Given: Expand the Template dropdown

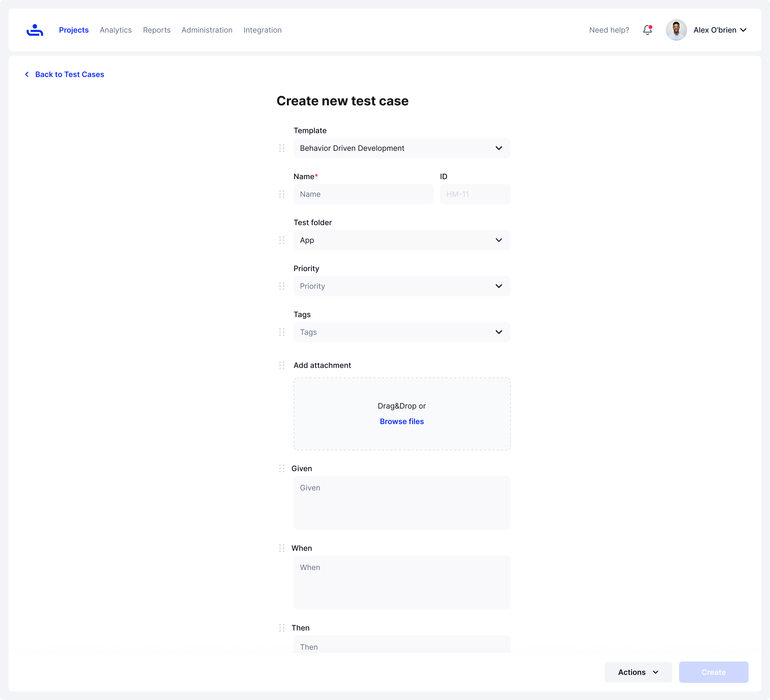Looking at the screenshot, I should (x=401, y=148).
